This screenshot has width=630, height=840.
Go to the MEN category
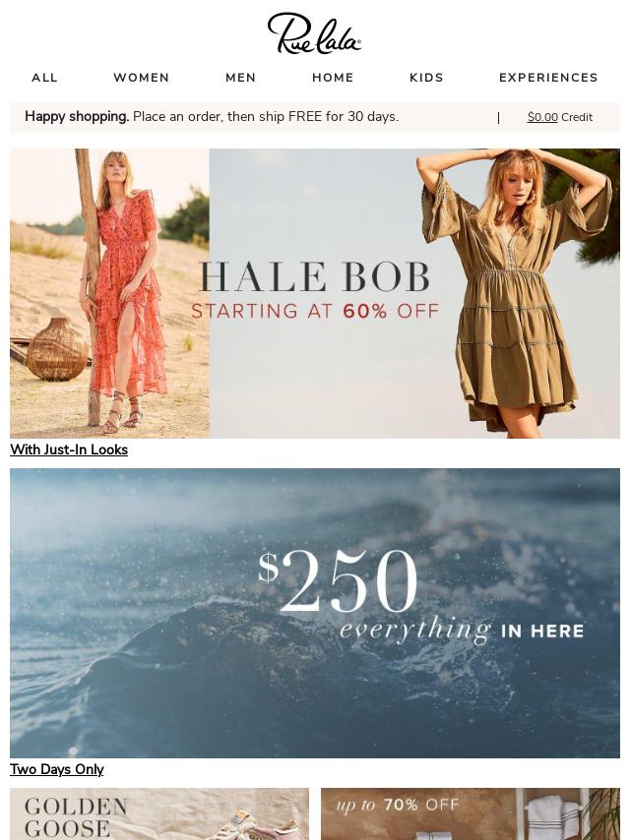click(x=241, y=78)
